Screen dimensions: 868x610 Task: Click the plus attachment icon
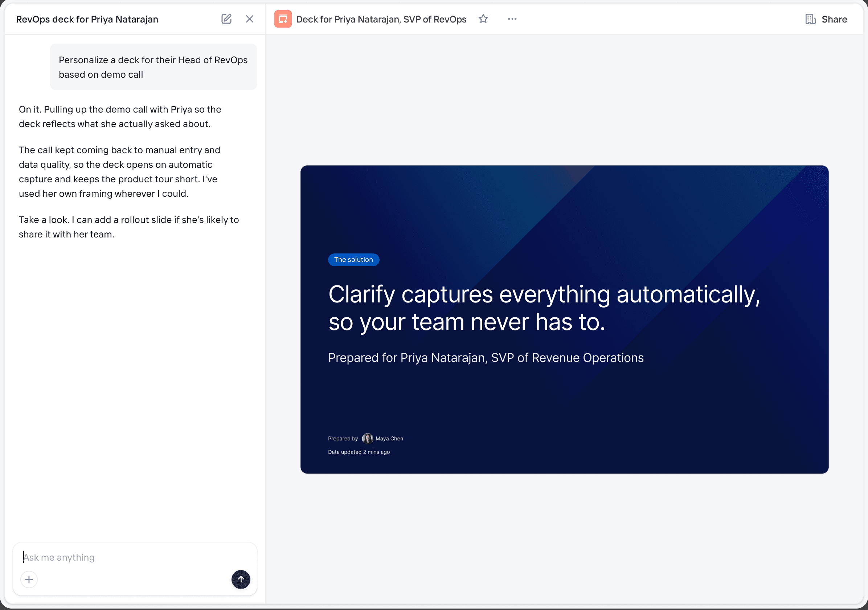(29, 579)
